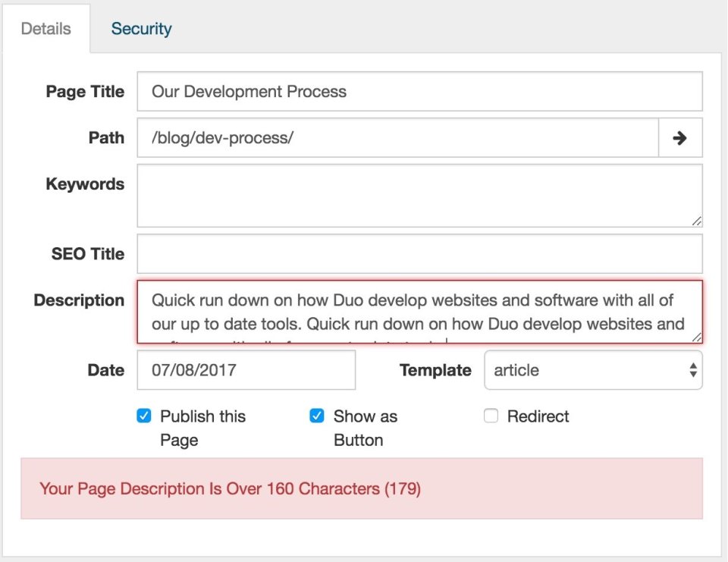Select the Path field containing /blog/dev-process/
The height and width of the screenshot is (562, 728).
[x=394, y=137]
